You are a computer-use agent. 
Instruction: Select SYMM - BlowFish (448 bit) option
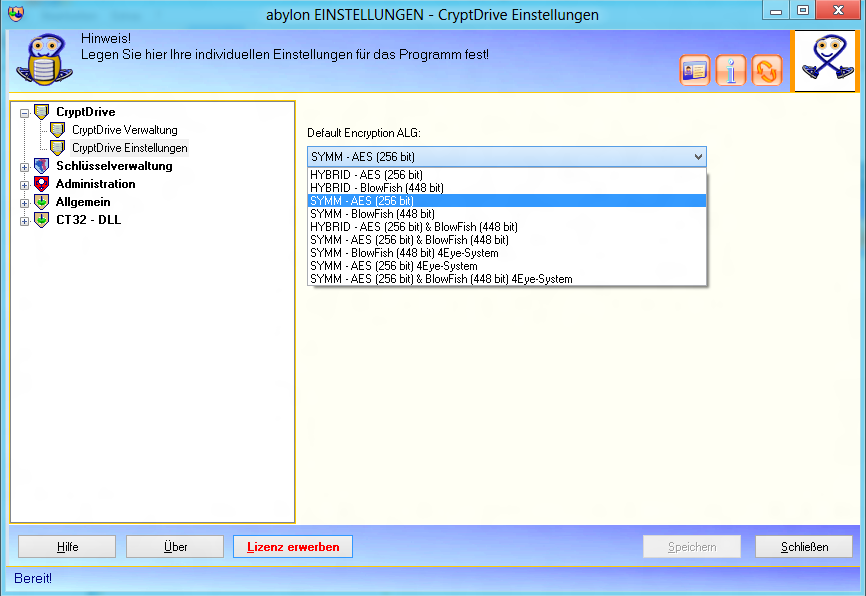[x=506, y=214]
